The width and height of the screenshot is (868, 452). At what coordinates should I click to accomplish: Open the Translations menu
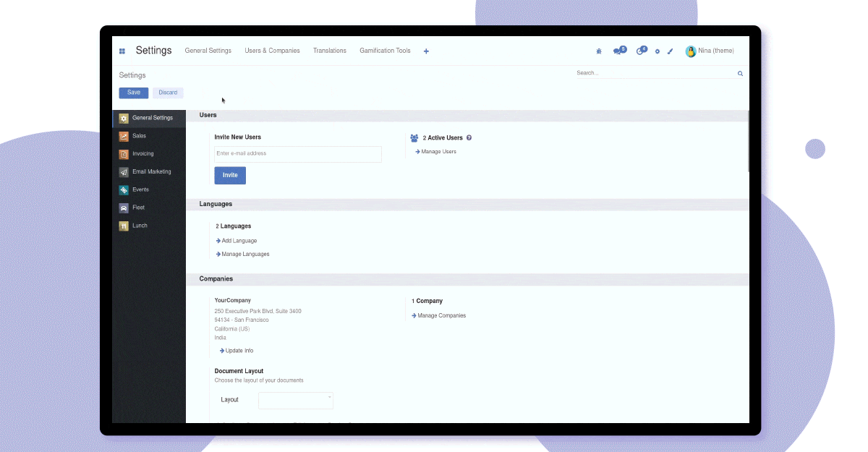tap(330, 51)
